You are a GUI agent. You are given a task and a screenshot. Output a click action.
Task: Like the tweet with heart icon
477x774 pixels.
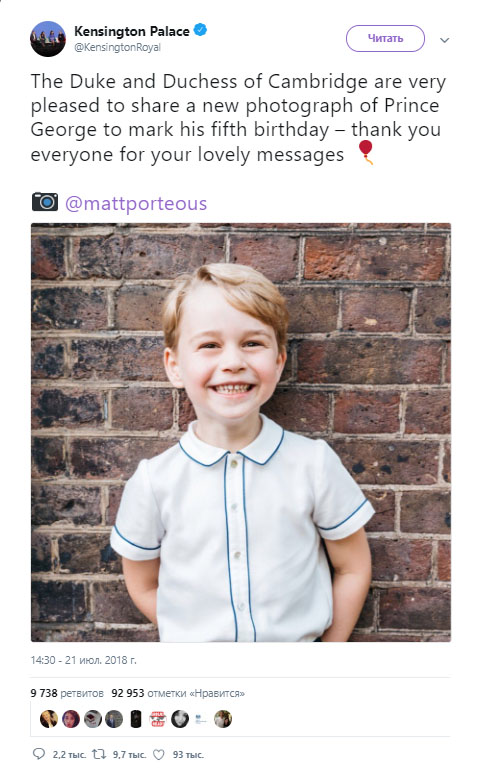click(159, 754)
